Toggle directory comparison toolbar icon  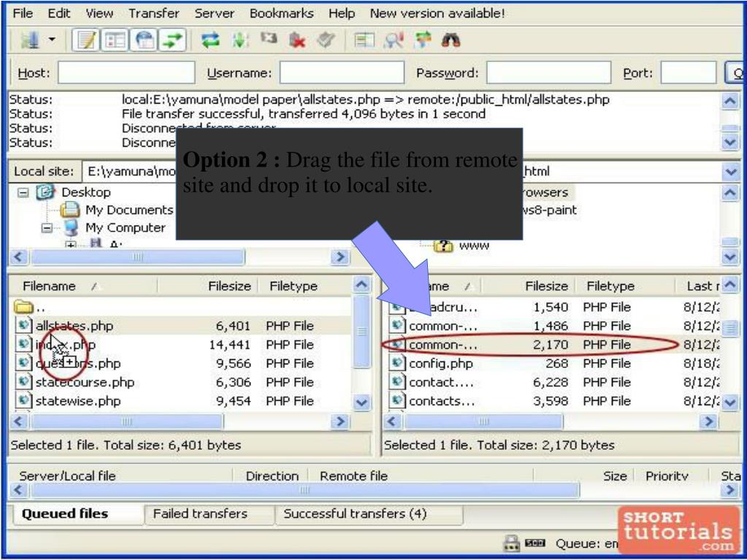tap(364, 40)
